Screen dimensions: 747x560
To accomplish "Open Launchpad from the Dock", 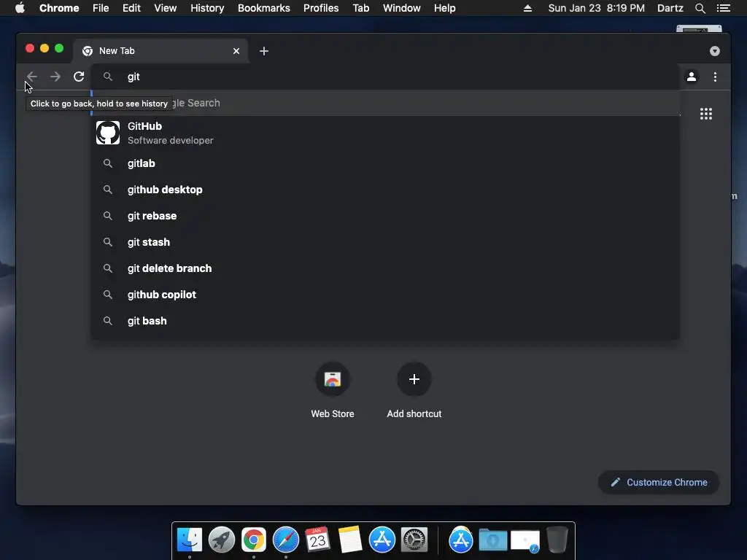I will coord(222,540).
